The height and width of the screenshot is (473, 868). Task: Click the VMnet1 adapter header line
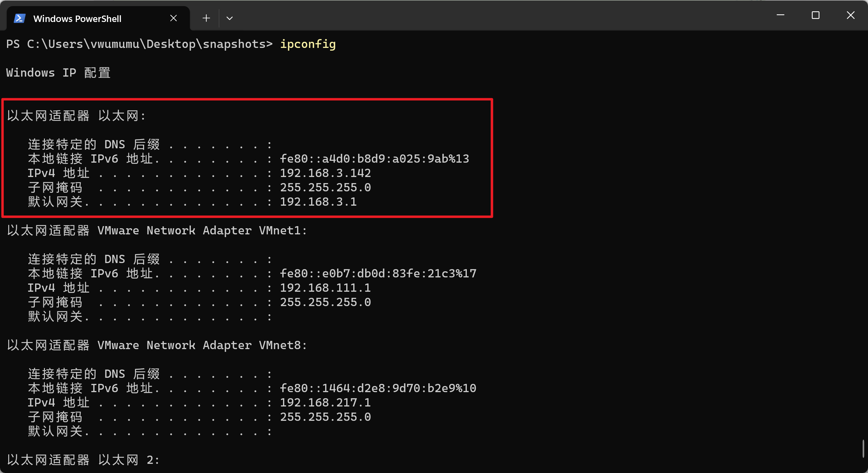click(157, 230)
